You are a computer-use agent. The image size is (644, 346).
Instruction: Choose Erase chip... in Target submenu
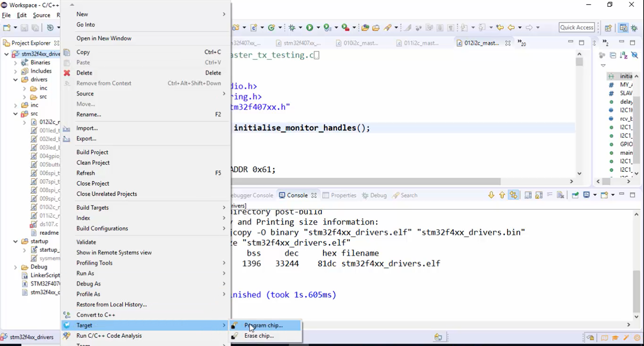(265, 336)
